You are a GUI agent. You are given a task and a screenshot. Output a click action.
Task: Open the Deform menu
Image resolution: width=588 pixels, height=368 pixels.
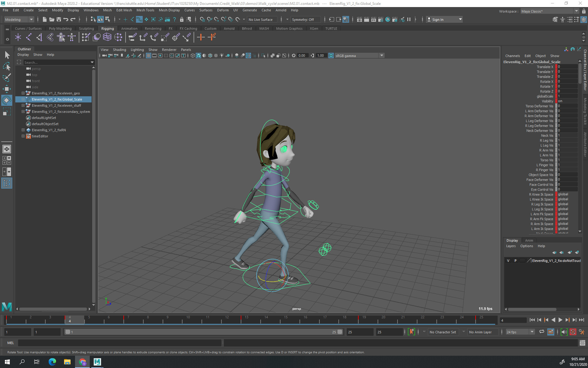tap(223, 10)
